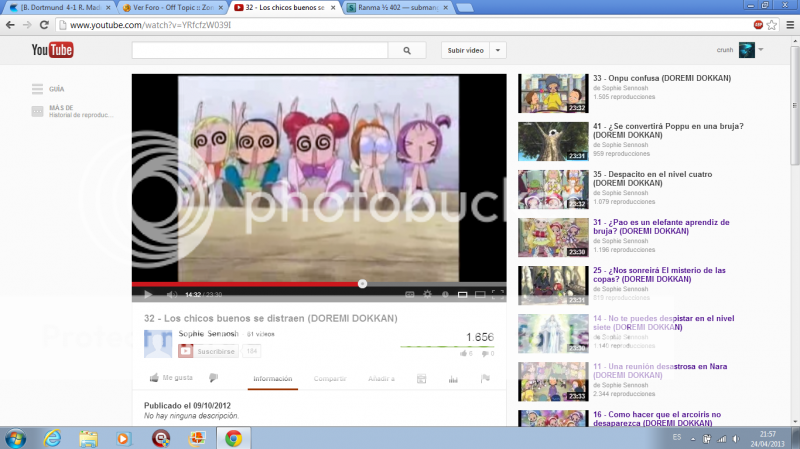The width and height of the screenshot is (800, 449).
Task: Open the transcript icon below the video
Action: [x=421, y=379]
